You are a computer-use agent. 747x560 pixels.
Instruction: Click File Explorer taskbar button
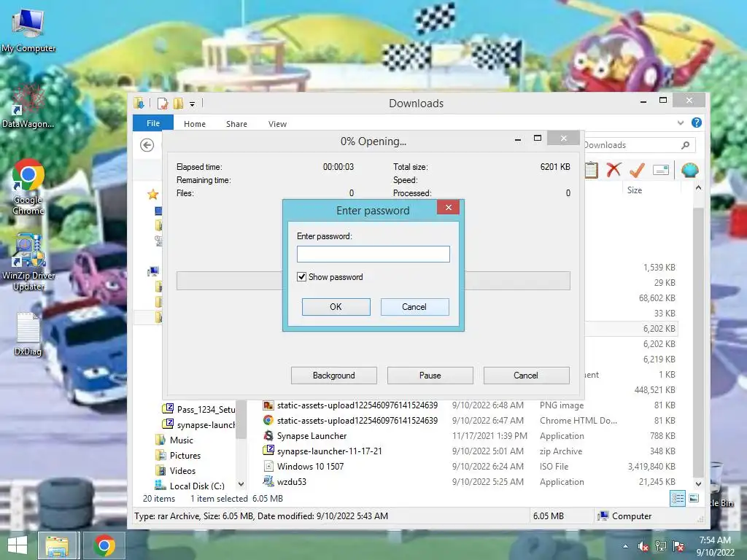[x=57, y=545]
